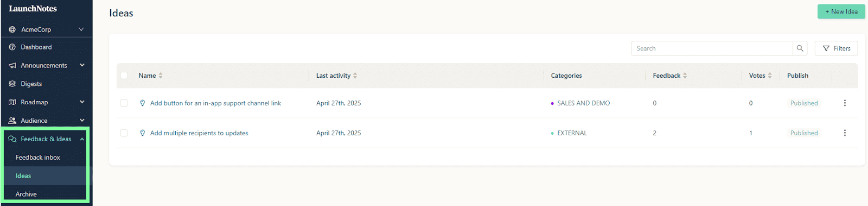
Task: Click the Dashboard gauge icon
Action: point(12,47)
